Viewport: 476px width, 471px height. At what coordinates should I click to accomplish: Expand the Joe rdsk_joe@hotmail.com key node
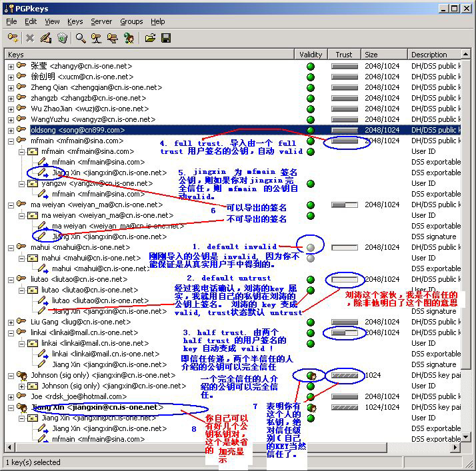[11, 397]
